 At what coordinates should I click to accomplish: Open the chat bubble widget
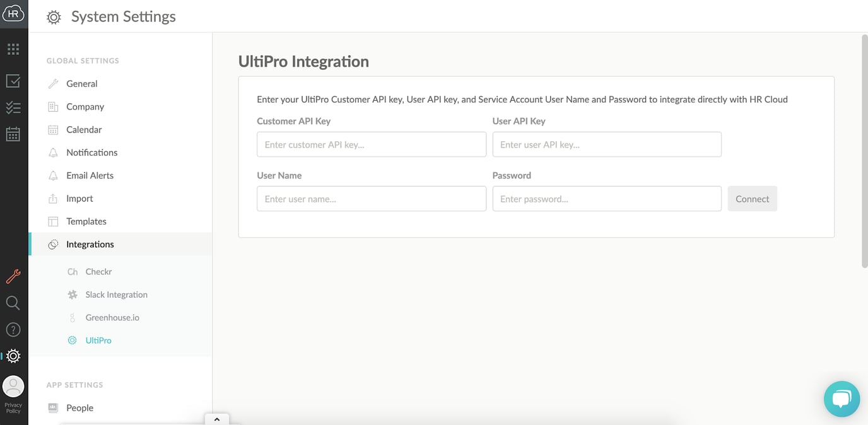(x=842, y=399)
